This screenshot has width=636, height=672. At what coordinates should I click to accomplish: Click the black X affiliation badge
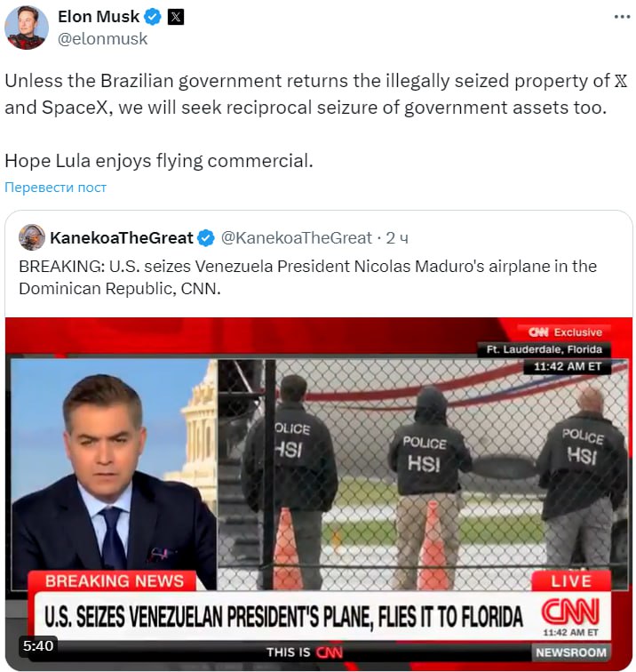tap(176, 17)
